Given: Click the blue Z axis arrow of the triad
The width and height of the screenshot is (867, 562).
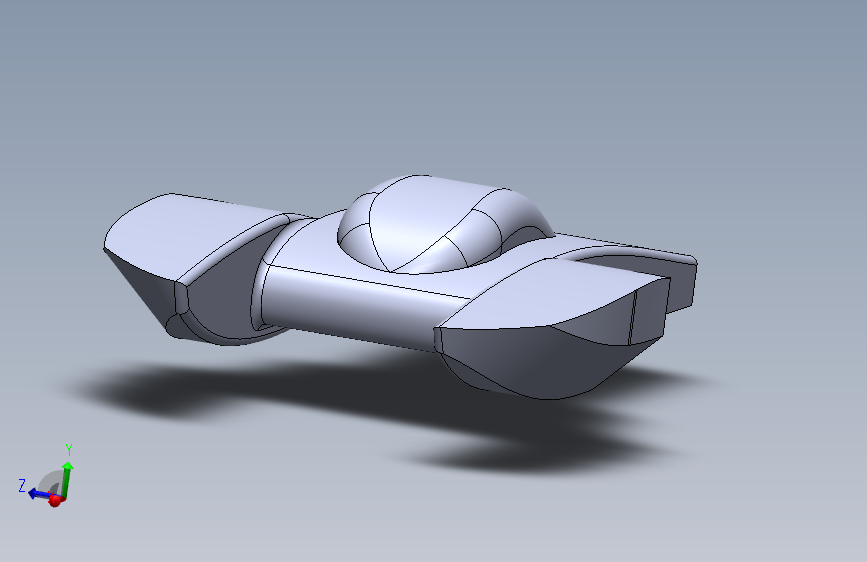Looking at the screenshot, I should 39,493.
